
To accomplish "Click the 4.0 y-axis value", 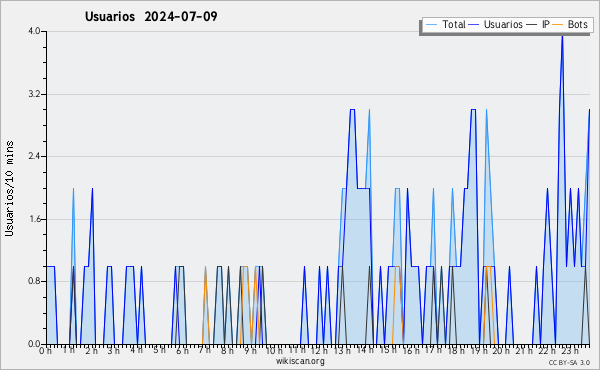I will tap(34, 31).
